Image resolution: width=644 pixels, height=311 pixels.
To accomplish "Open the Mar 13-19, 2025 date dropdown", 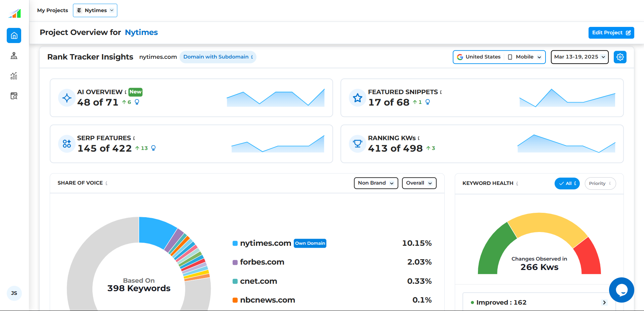I will (x=580, y=57).
